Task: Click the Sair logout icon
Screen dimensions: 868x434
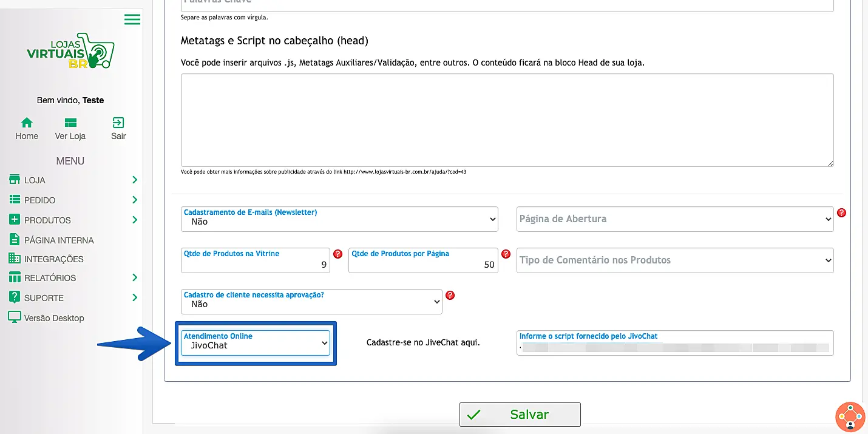Action: click(118, 123)
